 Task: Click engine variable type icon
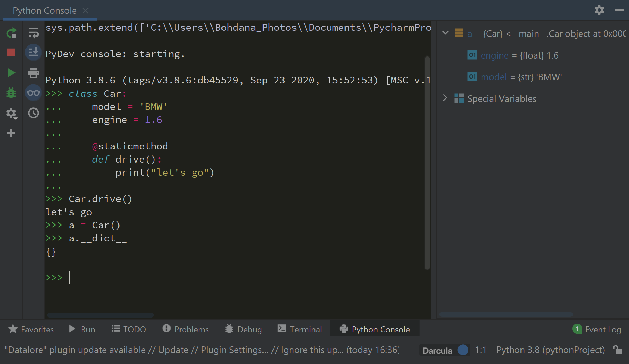coord(472,55)
